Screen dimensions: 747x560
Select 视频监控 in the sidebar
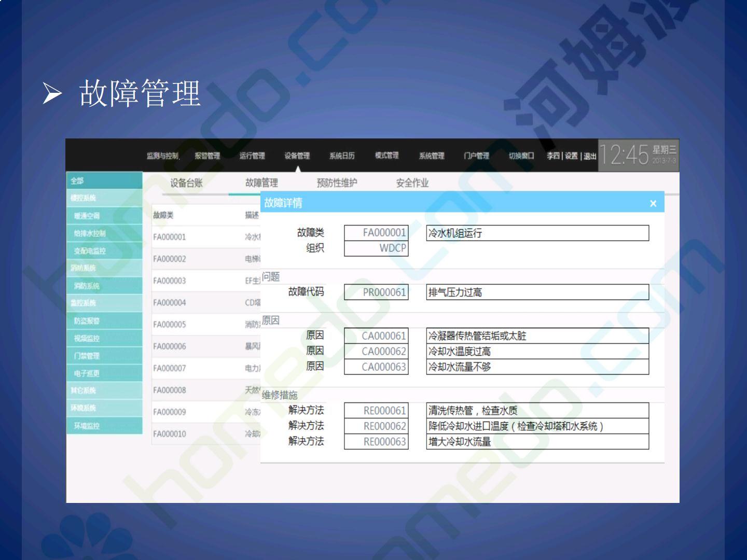(x=104, y=338)
